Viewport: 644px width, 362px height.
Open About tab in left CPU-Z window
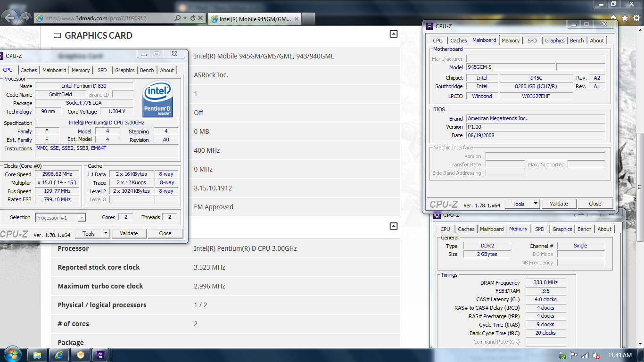click(x=167, y=70)
